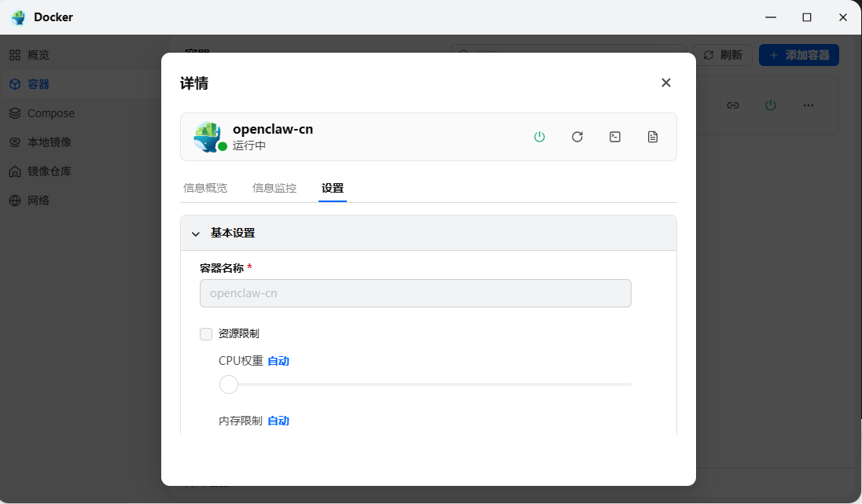Click 自动 next to CPU权重
Viewport: 862px width, 504px height.
tap(278, 360)
